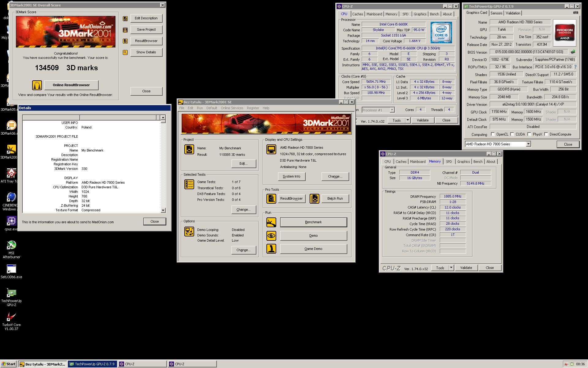Click the System Info button
Image resolution: width=588 pixels, height=368 pixels.
[292, 177]
